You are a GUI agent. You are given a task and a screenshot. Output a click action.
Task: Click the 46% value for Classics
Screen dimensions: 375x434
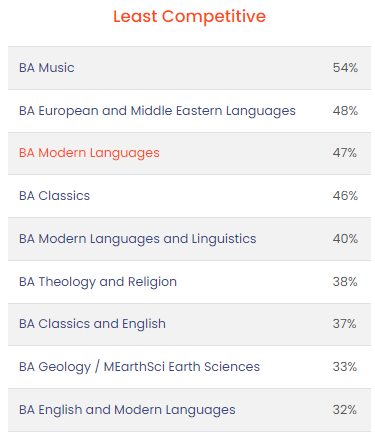[x=345, y=196]
